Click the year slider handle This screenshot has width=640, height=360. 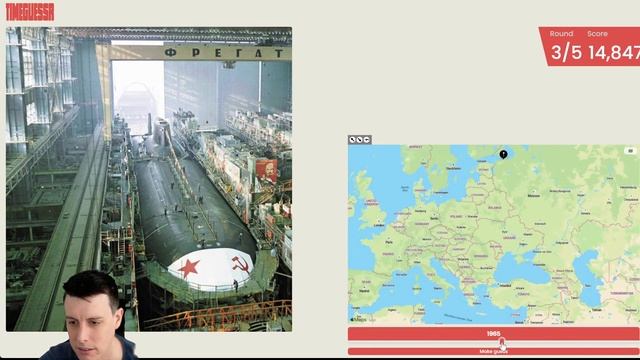(502, 343)
